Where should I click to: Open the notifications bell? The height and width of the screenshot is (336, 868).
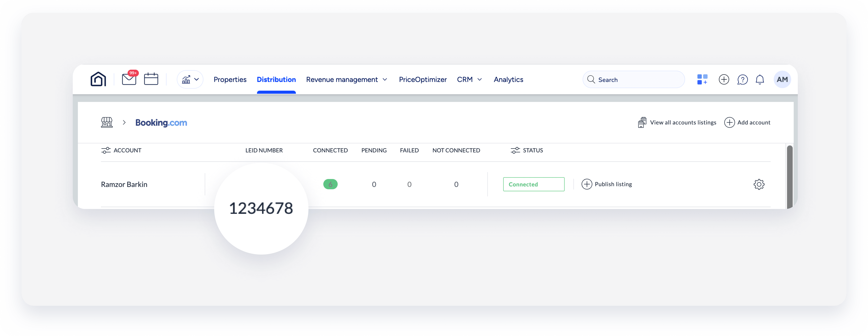click(x=760, y=79)
